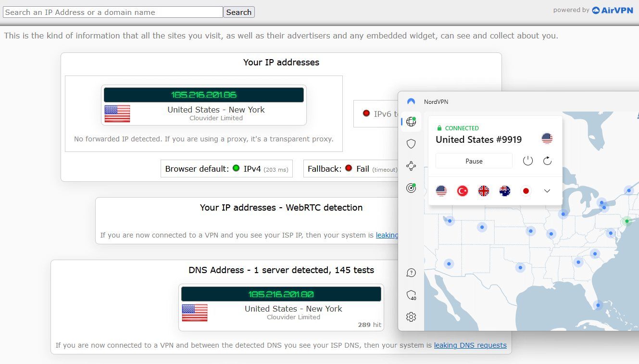Viewport: 639px width, 364px height.
Task: Open the help chat bubble icon
Action: click(411, 273)
